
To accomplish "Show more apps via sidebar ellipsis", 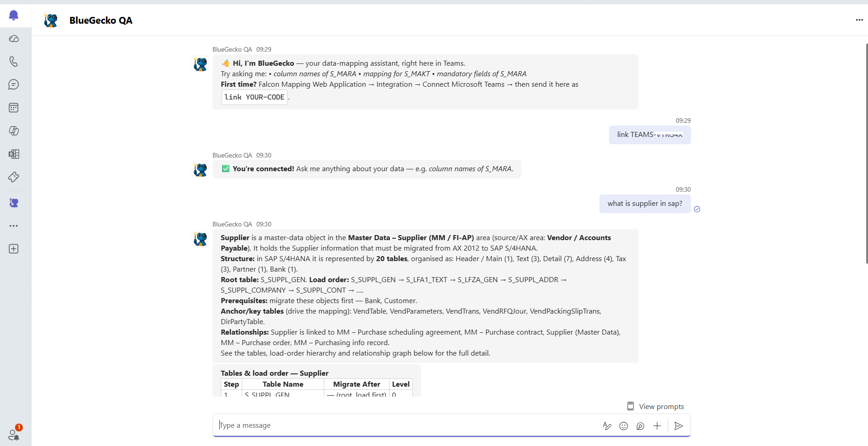I will 14,226.
